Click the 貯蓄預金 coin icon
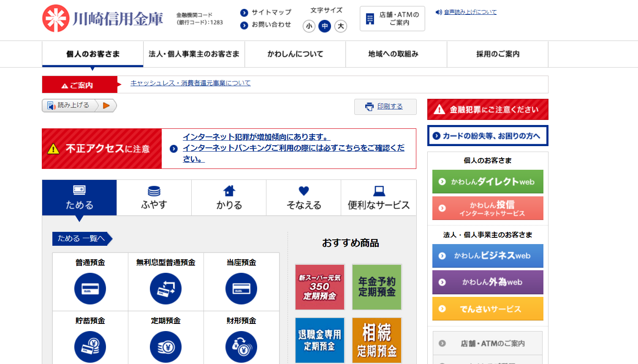The width and height of the screenshot is (638, 364). (x=90, y=347)
